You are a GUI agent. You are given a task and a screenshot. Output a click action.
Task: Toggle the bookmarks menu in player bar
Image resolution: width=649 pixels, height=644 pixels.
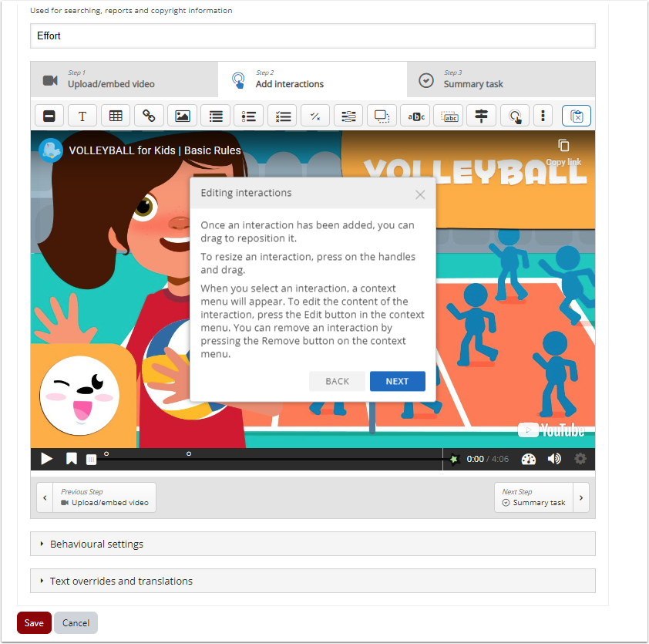pos(72,459)
